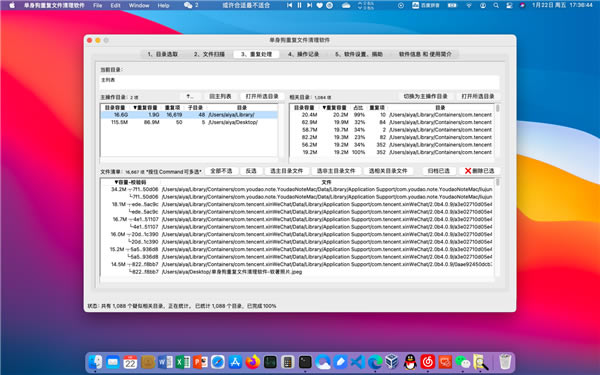This screenshot has height=375, width=600.
Task: Click the related directory list vertical scrollbar
Action: 497,130
